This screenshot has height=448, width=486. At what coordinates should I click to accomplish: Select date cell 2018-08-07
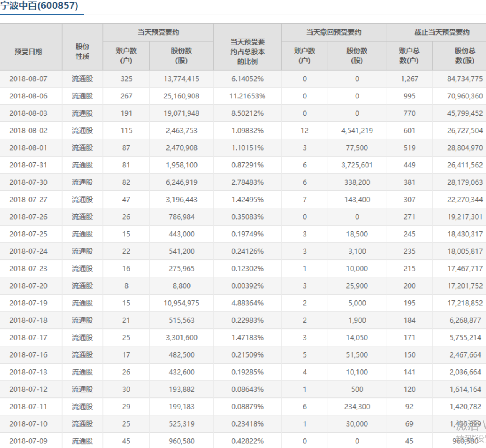click(28, 79)
